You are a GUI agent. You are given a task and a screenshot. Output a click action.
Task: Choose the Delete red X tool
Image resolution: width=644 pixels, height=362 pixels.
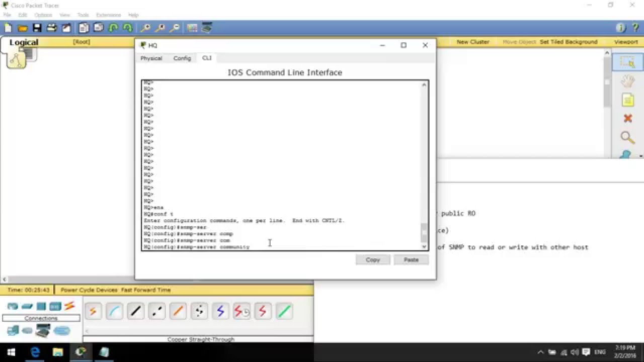coord(627,118)
